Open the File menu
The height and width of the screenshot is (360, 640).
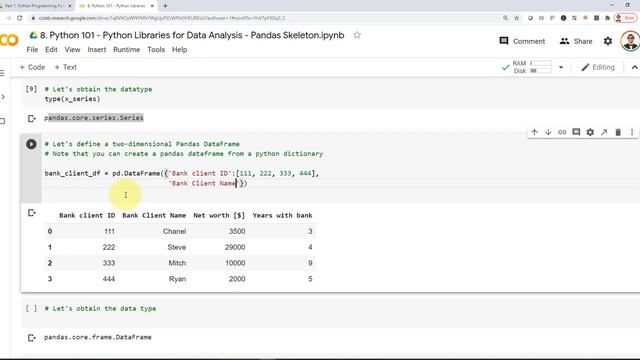(32, 49)
